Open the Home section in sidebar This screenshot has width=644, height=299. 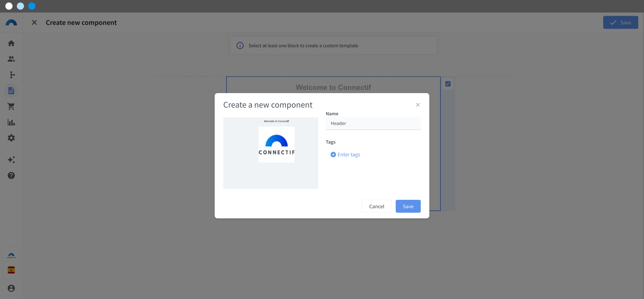click(11, 43)
